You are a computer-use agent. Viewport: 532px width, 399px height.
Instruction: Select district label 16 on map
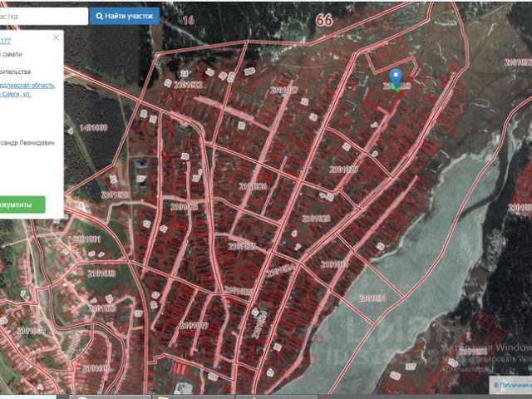pyautogui.click(x=189, y=20)
